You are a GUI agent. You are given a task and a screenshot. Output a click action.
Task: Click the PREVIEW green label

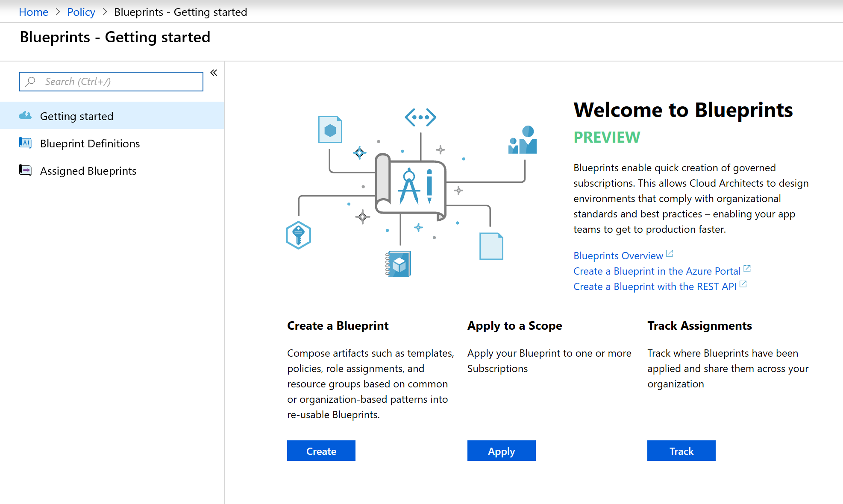click(x=607, y=137)
